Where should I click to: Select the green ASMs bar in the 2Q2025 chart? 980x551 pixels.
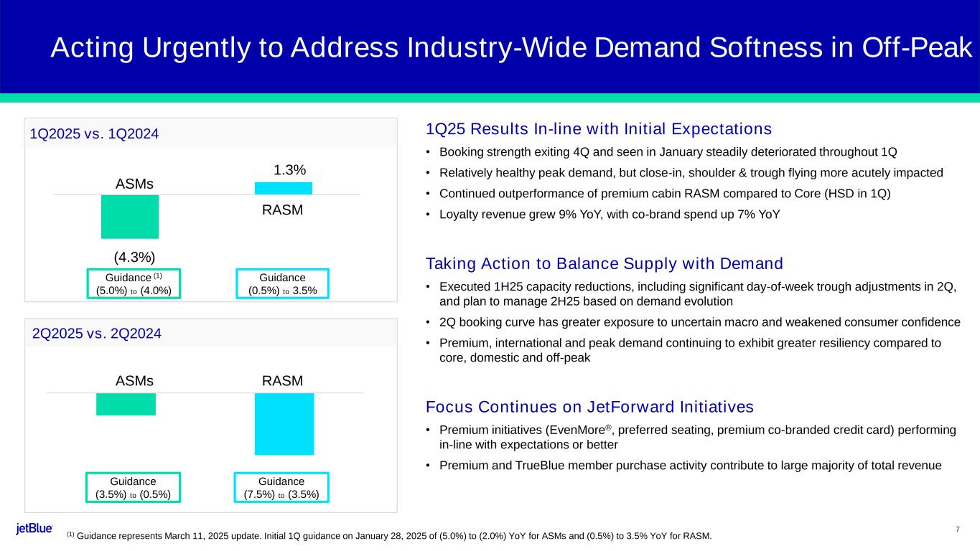click(x=126, y=404)
